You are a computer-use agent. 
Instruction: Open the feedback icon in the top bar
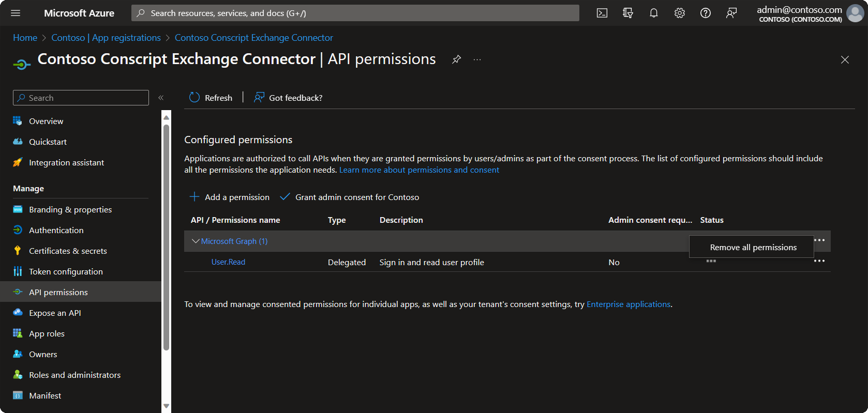[x=731, y=13]
